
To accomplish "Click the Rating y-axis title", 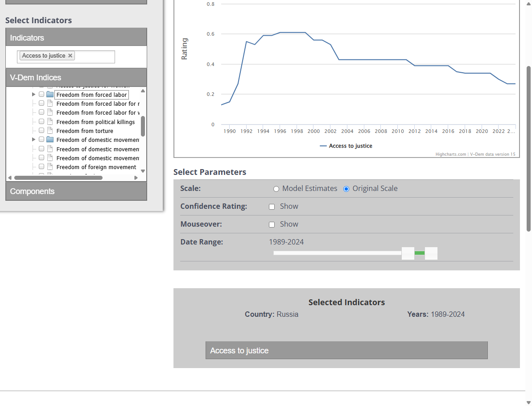I will coord(184,49).
